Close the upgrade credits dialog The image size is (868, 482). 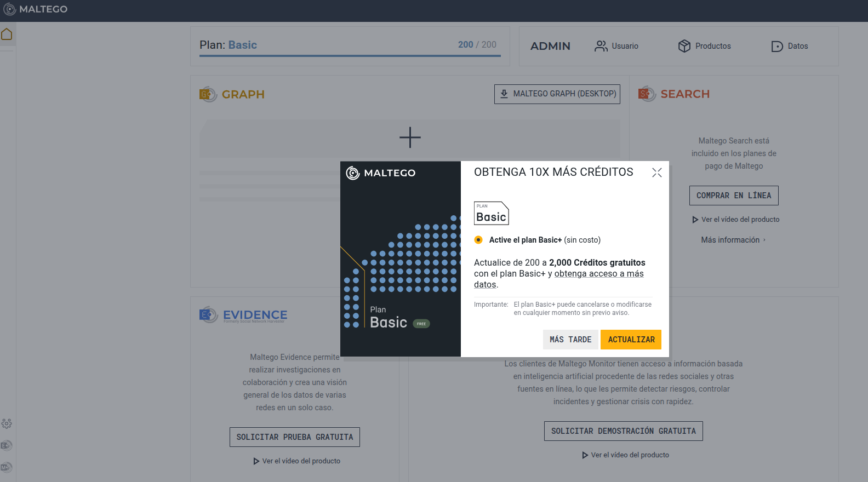(657, 173)
